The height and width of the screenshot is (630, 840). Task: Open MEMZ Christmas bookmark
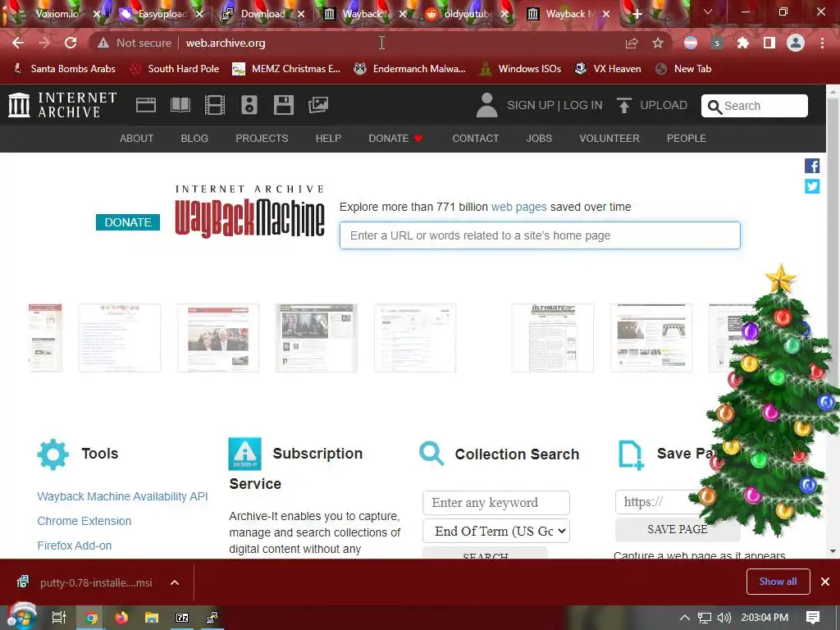click(x=286, y=69)
